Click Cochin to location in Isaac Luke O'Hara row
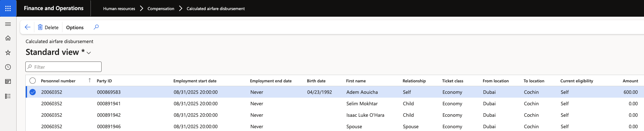The width and height of the screenshot is (644, 131). [531, 115]
